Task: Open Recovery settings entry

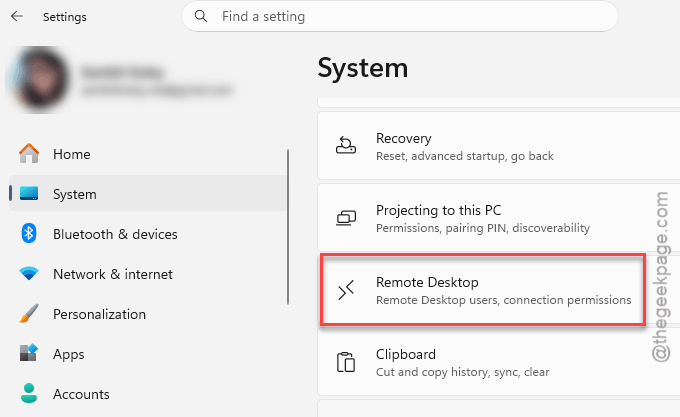Action: point(499,146)
